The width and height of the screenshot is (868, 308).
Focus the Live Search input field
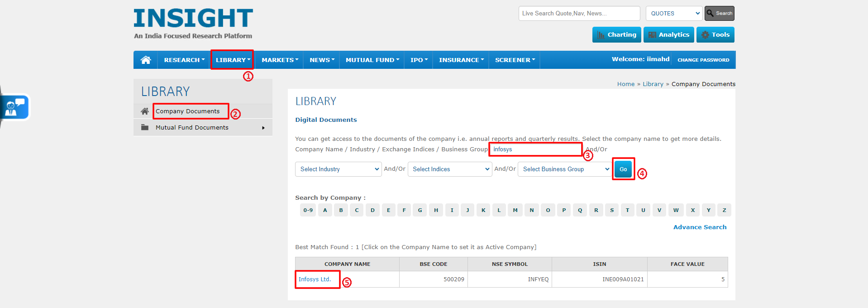[x=579, y=14]
